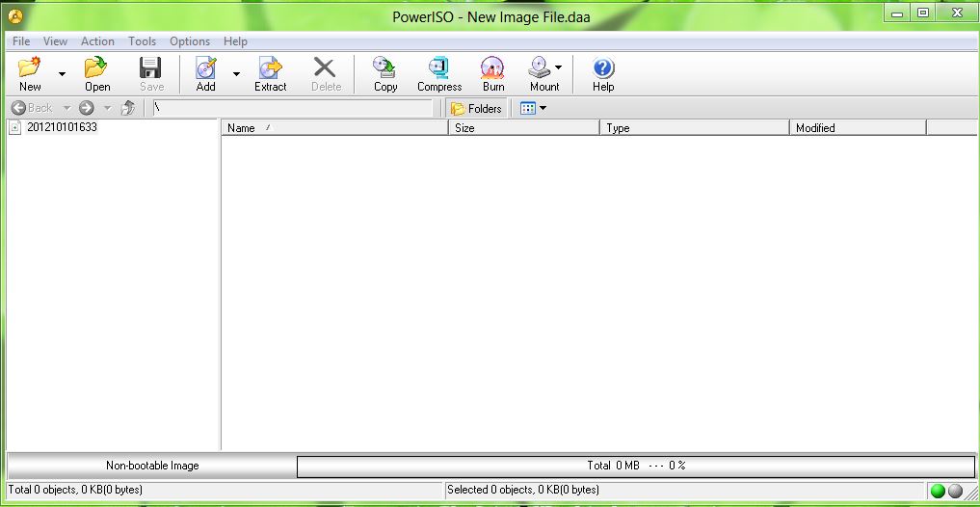Expand the dropdown arrow beside Add

point(236,74)
